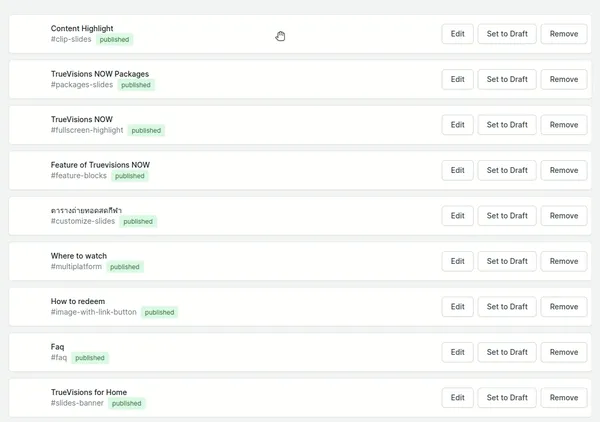Edit the TrueVisions NOW Packages section
This screenshot has width=600, height=422.
pyautogui.click(x=457, y=79)
